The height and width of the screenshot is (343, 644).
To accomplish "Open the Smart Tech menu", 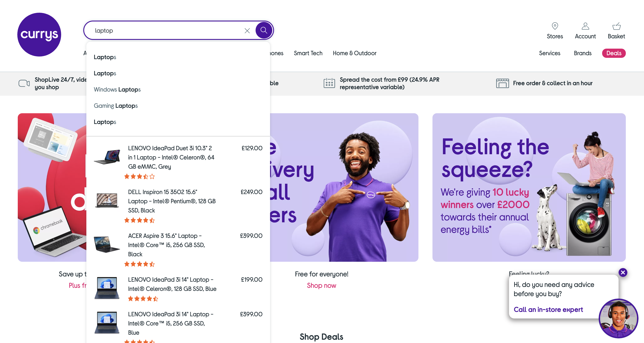I will [308, 53].
